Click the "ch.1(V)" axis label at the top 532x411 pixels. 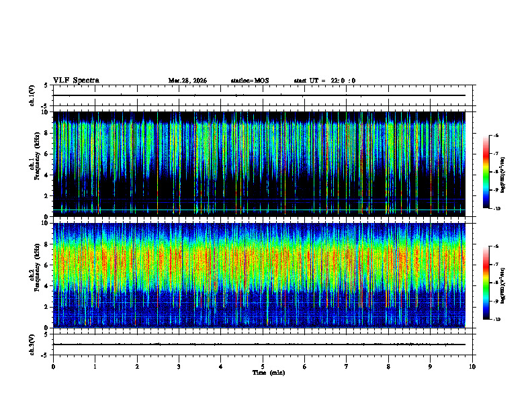[x=32, y=95]
